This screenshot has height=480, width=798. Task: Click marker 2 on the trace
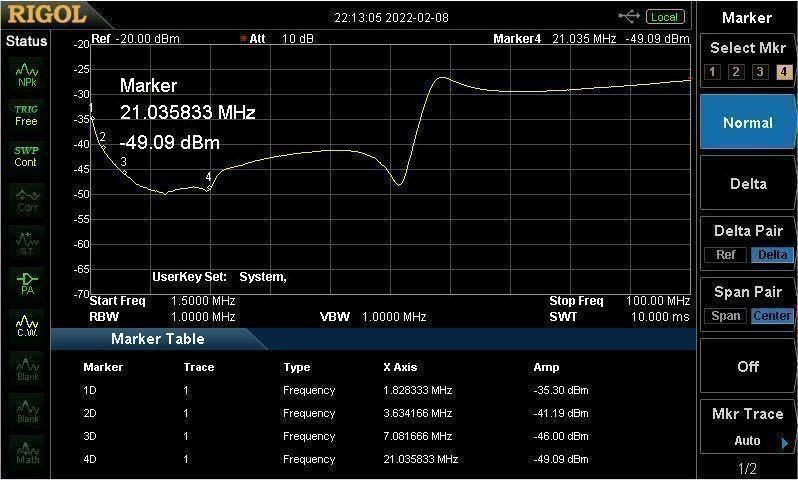103,147
